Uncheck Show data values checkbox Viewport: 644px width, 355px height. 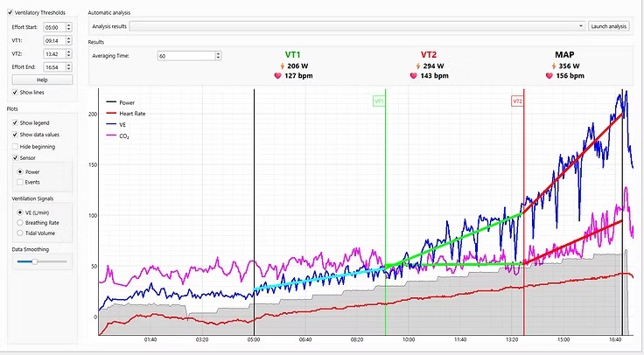click(x=15, y=135)
